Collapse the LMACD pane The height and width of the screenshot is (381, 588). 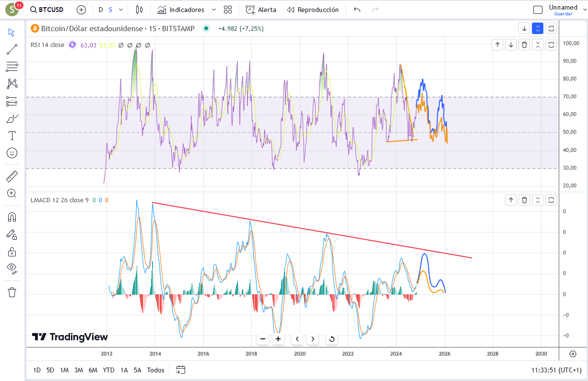tap(538, 200)
